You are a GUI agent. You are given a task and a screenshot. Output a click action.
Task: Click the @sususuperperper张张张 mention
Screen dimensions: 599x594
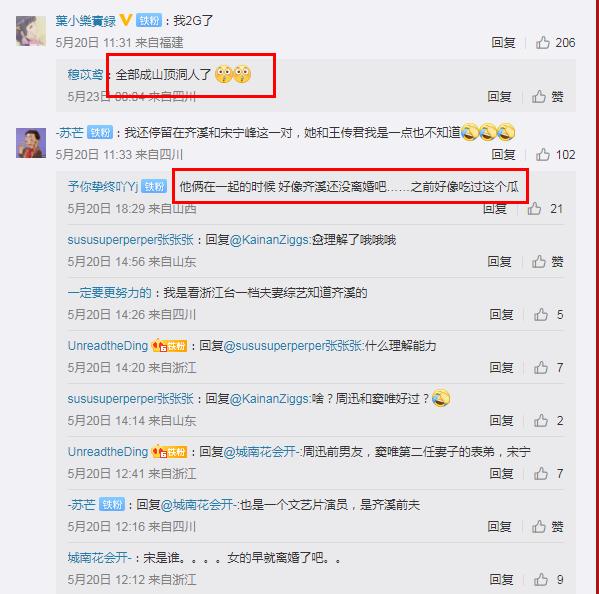pos(293,346)
